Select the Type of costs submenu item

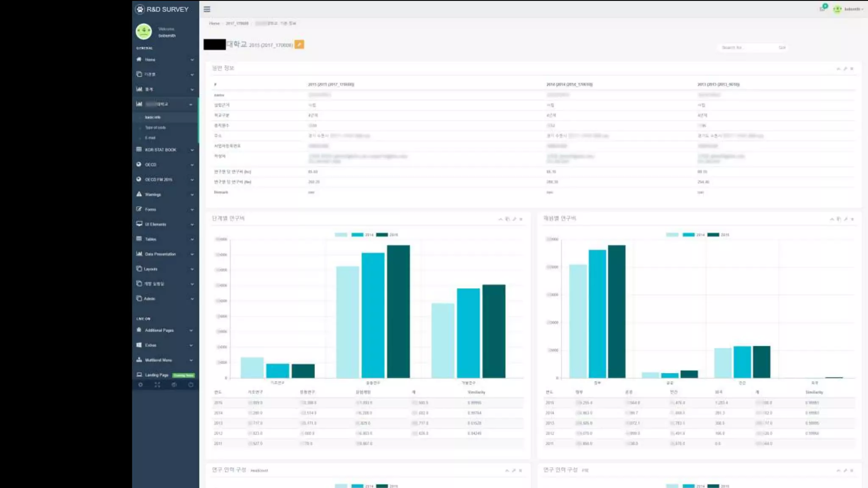pos(156,128)
